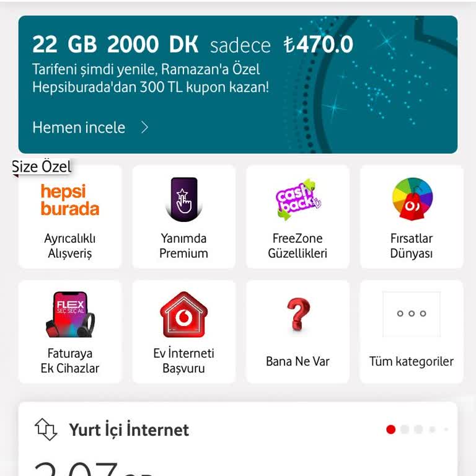
Task: Switch to the second carousel page dot
Action: click(x=405, y=430)
